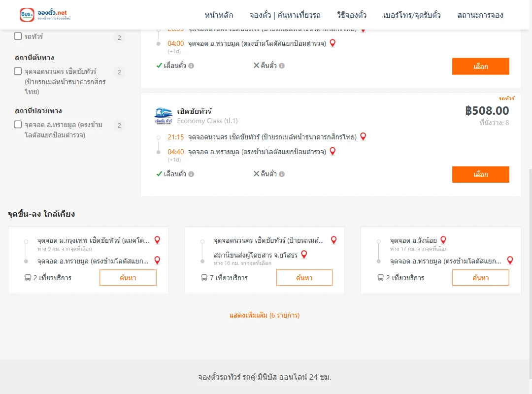Image resolution: width=532 pixels, height=394 pixels.
Task: Select the ฿508.00 trip with เลือก
Action: pos(480,174)
